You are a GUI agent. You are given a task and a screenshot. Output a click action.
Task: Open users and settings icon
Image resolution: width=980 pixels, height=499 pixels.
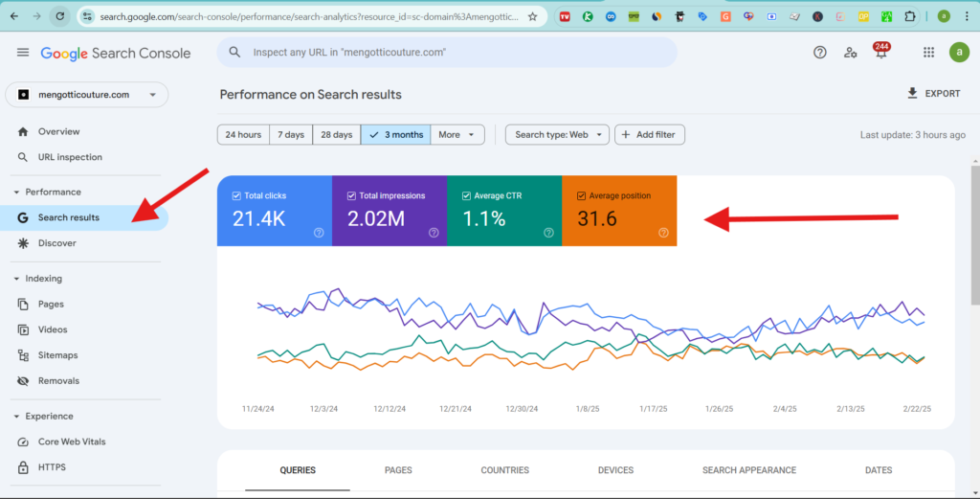click(x=850, y=53)
